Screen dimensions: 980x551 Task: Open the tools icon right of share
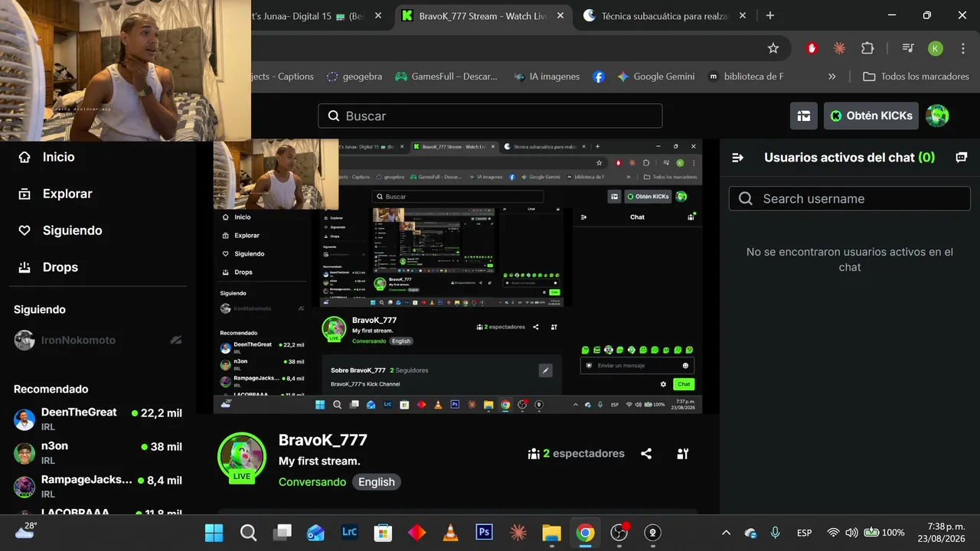click(683, 454)
